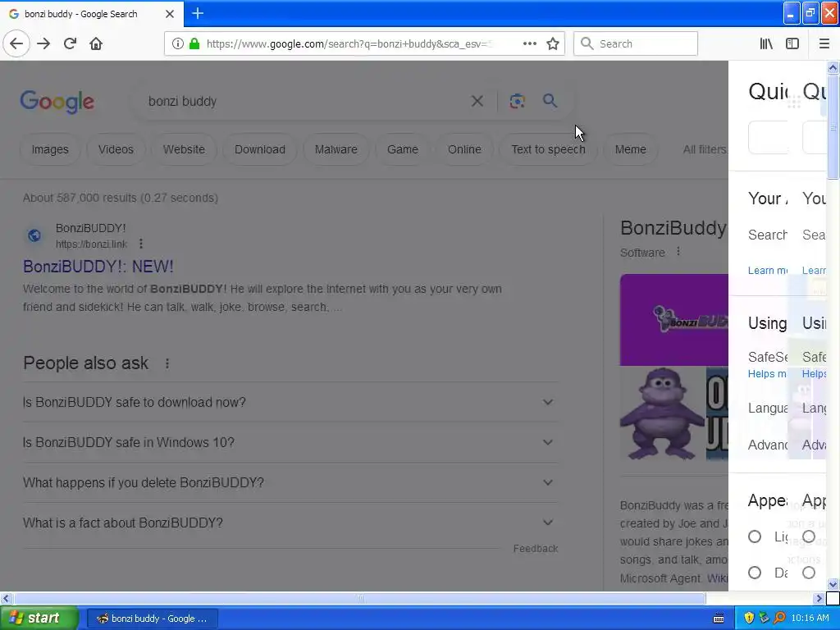Open the Library icon in toolbar
The height and width of the screenshot is (630, 840).
coord(766,43)
